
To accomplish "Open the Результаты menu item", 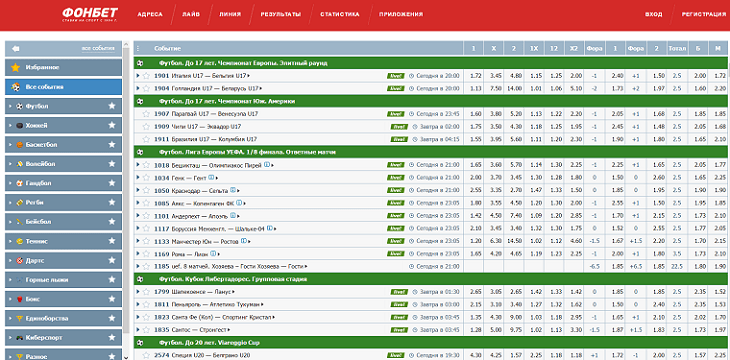I will click(x=281, y=14).
